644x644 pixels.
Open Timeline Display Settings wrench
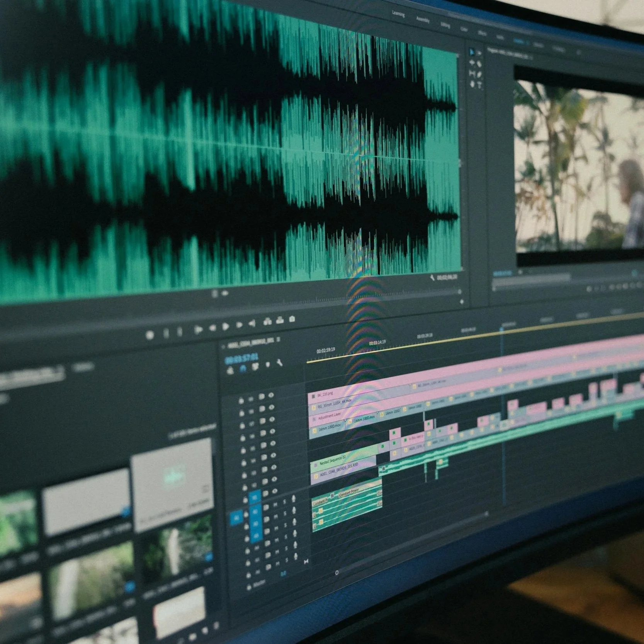pos(280,362)
